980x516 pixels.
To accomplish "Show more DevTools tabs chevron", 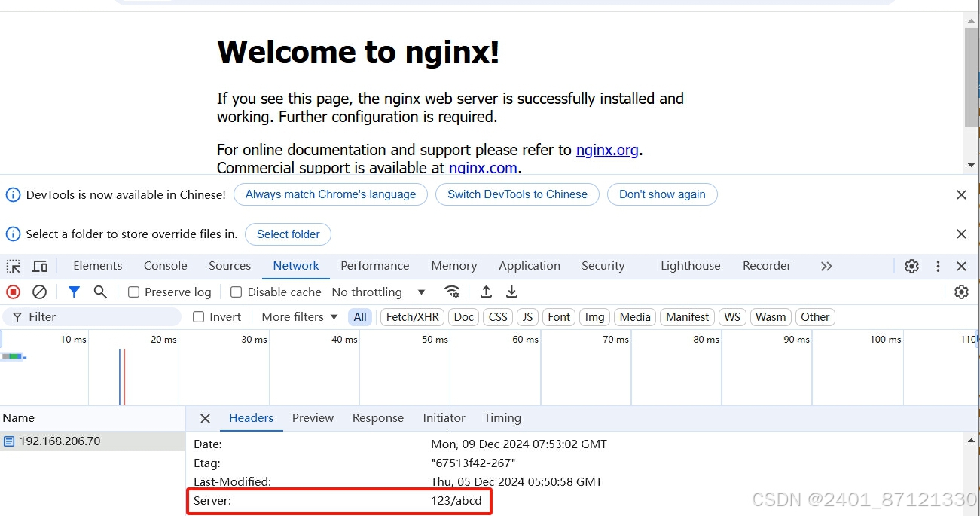I will [826, 266].
